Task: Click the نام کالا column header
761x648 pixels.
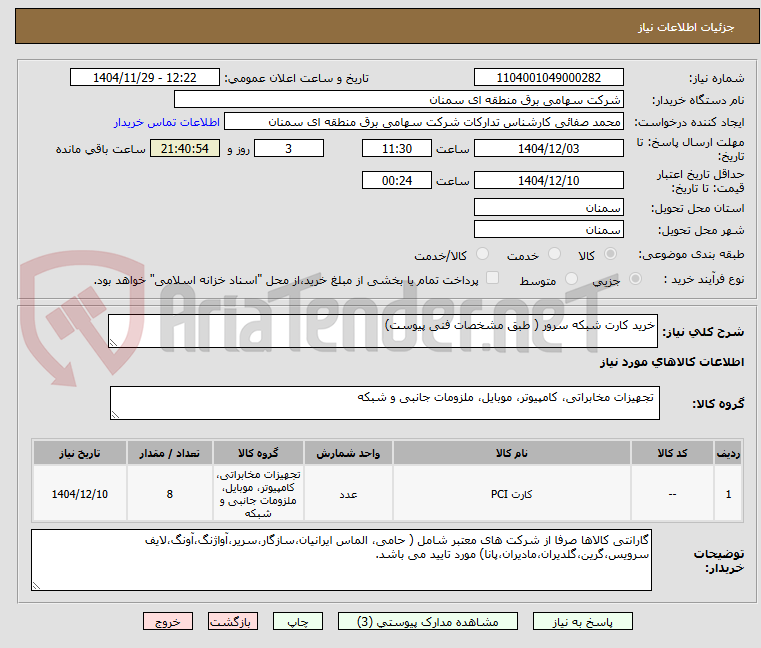Action: pos(512,453)
